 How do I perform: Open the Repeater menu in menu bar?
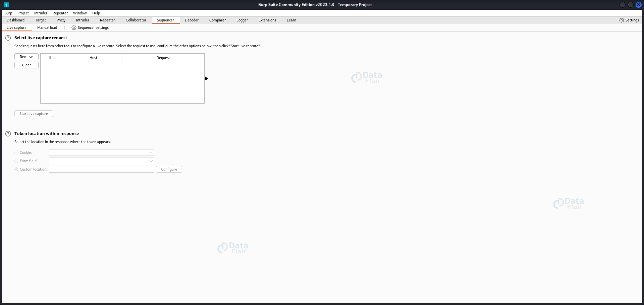(60, 13)
